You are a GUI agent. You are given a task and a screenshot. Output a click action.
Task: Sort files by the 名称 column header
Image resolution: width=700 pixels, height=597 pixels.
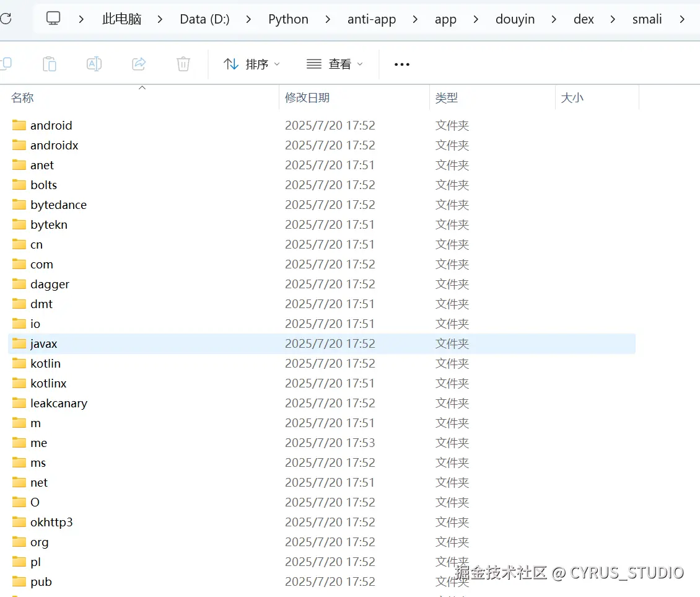tap(22, 97)
